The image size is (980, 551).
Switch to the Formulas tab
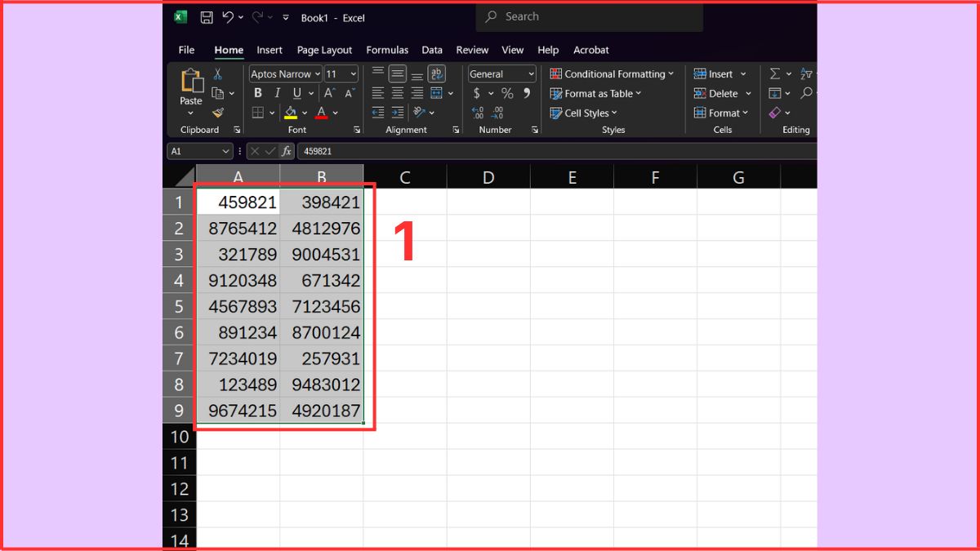click(387, 50)
